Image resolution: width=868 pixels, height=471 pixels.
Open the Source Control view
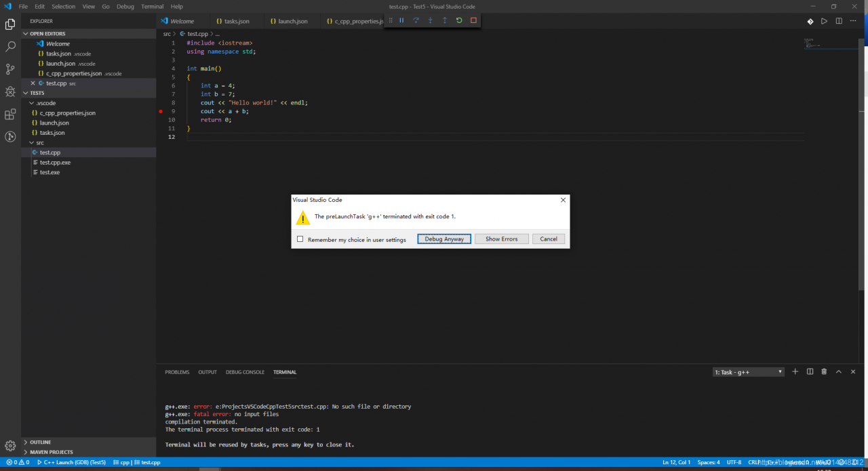coord(10,69)
